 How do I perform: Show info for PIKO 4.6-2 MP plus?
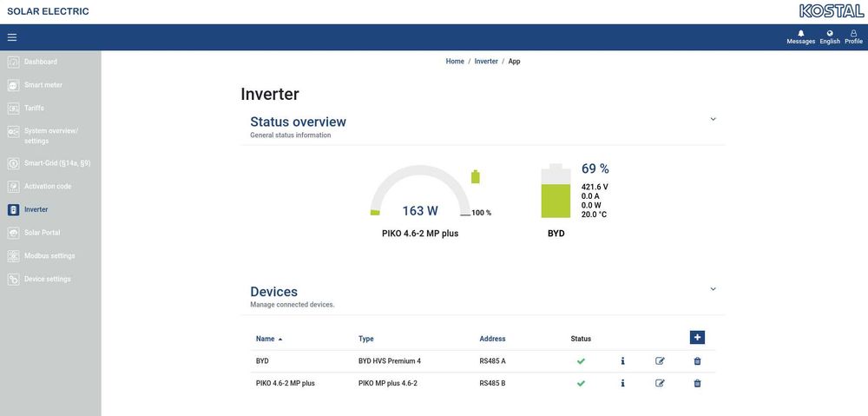coord(622,383)
